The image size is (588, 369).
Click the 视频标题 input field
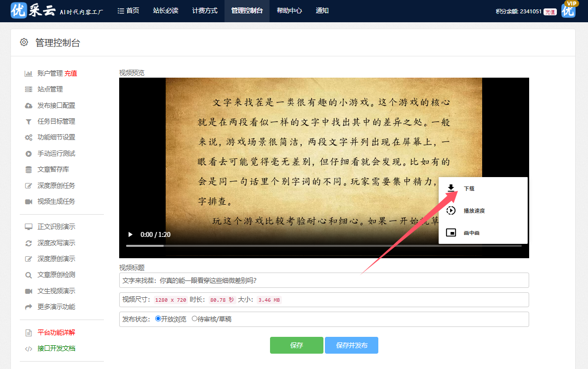pyautogui.click(x=324, y=280)
